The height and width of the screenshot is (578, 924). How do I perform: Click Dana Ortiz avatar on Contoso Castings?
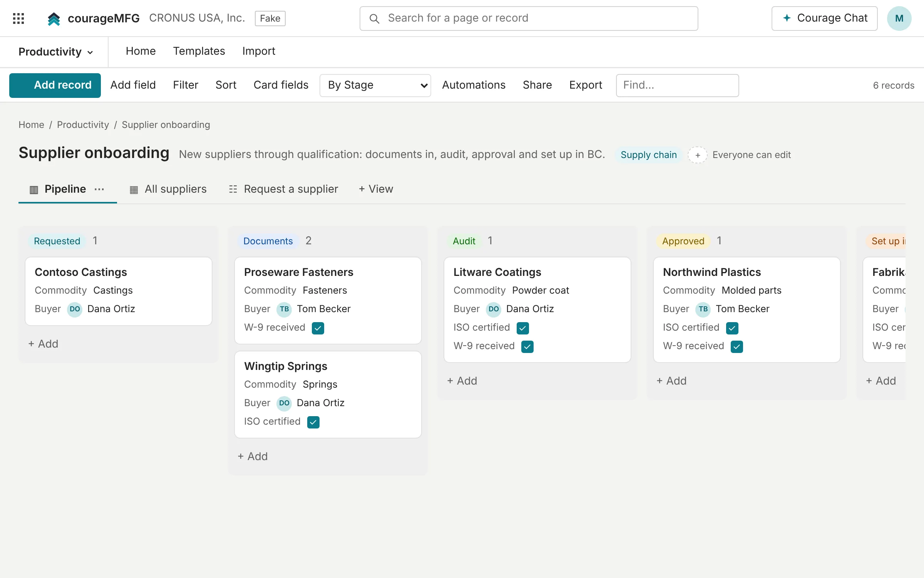click(x=75, y=309)
